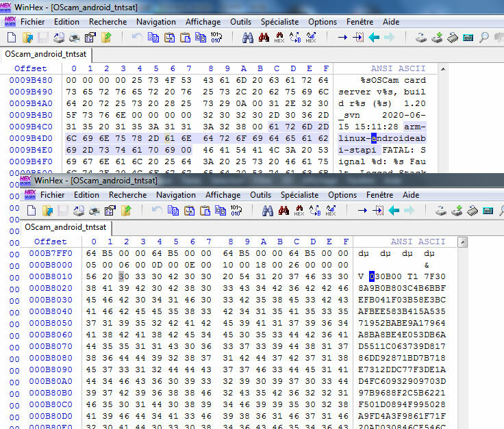Select OScam_android_tntsat tab in bottom window
The width and height of the screenshot is (504, 429).
66,227
